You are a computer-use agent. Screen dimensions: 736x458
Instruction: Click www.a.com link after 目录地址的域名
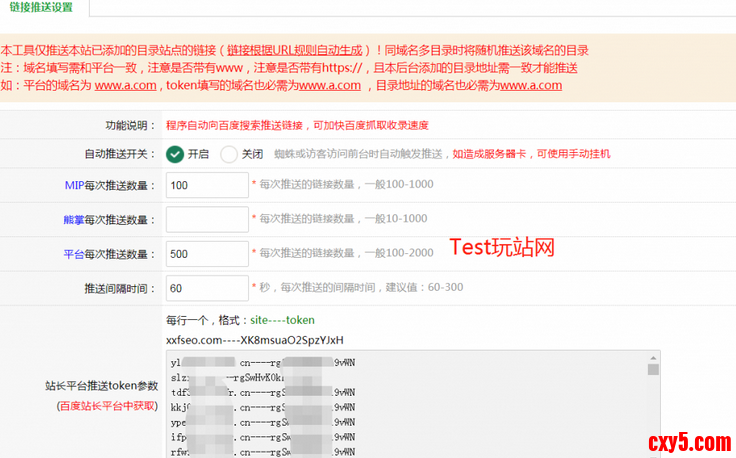(x=530, y=86)
